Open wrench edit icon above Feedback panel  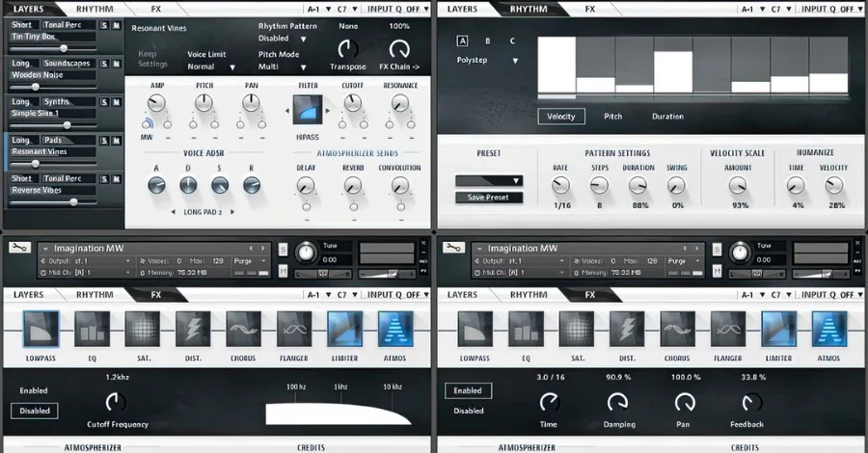454,248
